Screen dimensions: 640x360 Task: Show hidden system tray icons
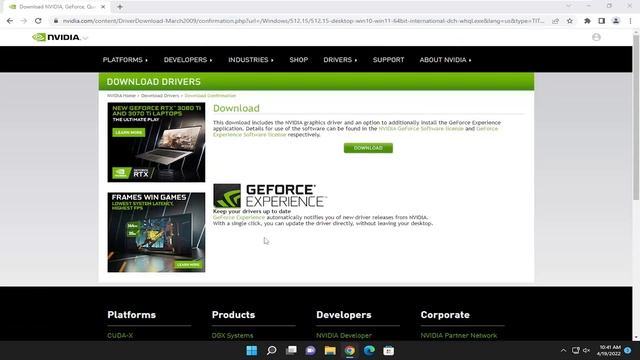pos(563,351)
